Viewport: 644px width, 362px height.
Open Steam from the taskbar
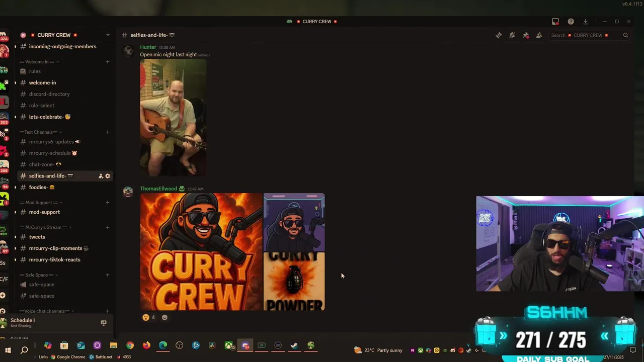pyautogui.click(x=294, y=345)
